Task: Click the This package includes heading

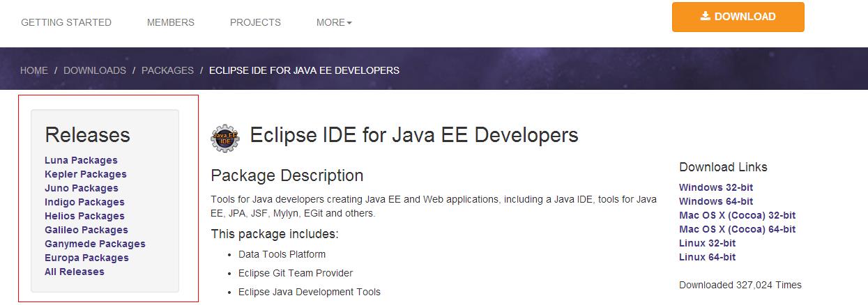Action: tap(275, 234)
